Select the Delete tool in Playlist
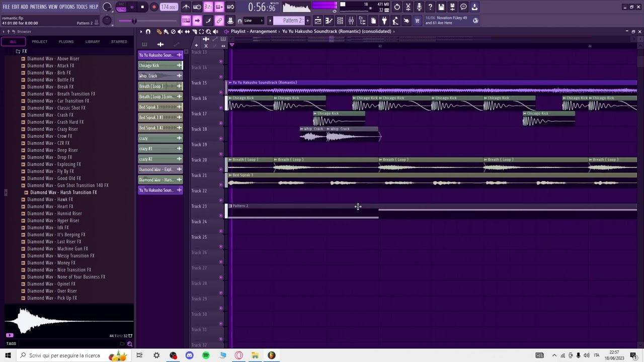 [173, 32]
